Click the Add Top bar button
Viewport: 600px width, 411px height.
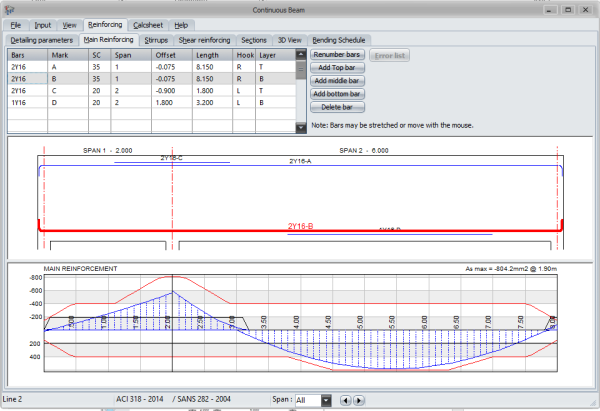click(x=337, y=68)
